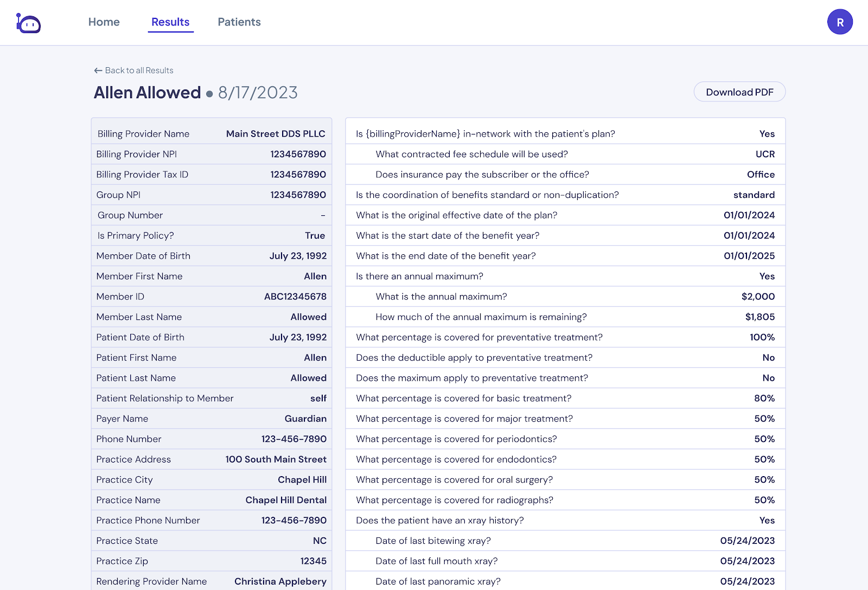
Task: Click the Group Number label
Action: coord(130,215)
